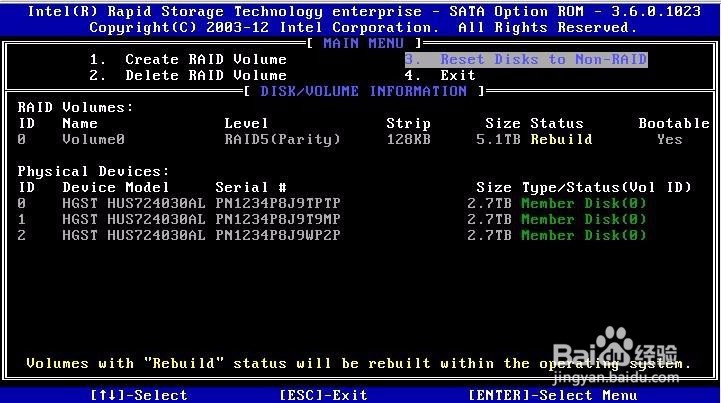Click the Rebuild status notice message
Viewport: 721px width, 403px height.
pyautogui.click(x=359, y=363)
